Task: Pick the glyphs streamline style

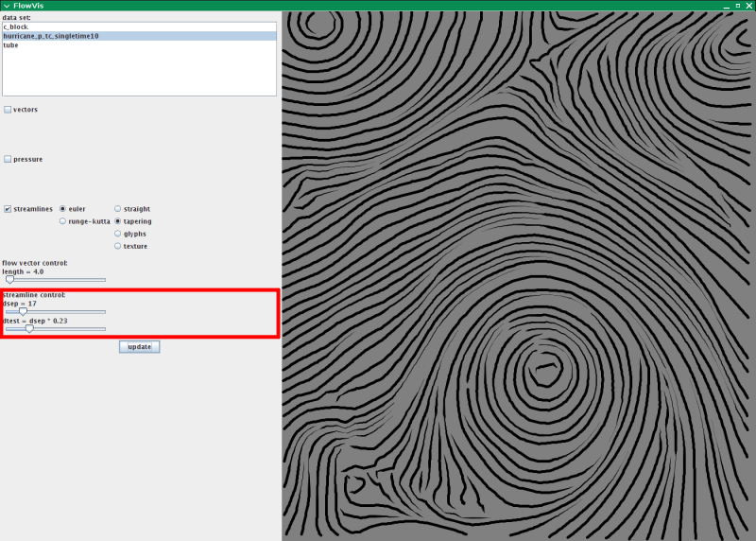Action: (118, 234)
